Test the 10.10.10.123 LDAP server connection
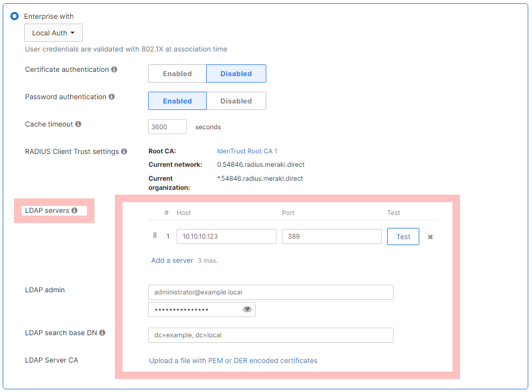Viewport: 532px width, 392px height. pyautogui.click(x=403, y=236)
